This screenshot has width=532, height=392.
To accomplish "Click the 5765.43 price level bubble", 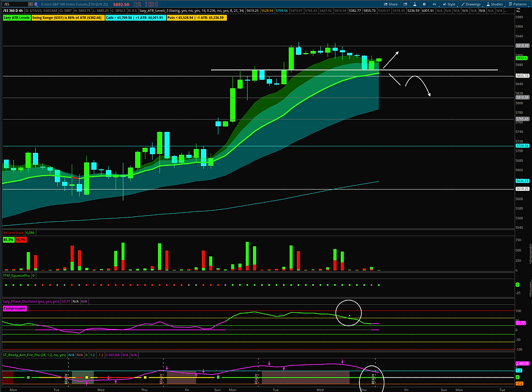I will pyautogui.click(x=522, y=119).
